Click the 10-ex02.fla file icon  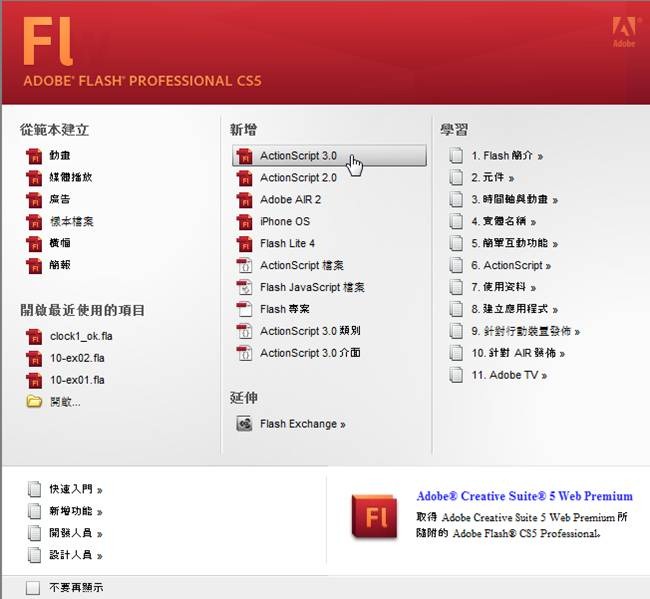pos(34,359)
